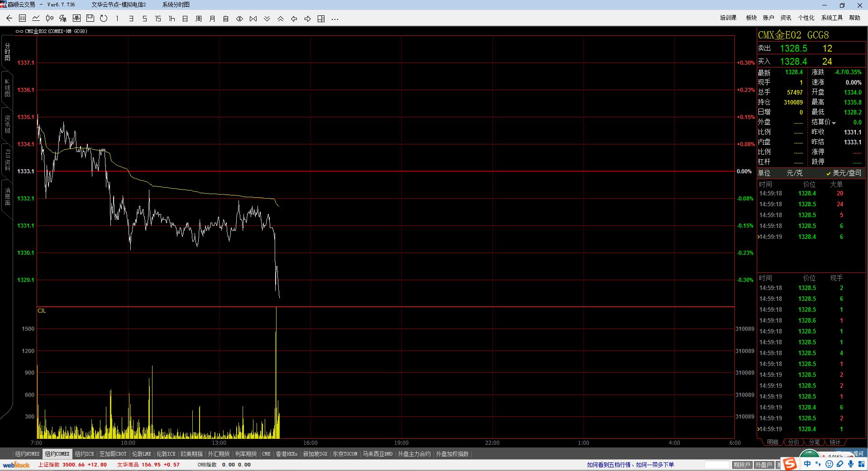868x471 pixels.
Task: Select the 外盘主力合约 tab
Action: click(x=414, y=454)
